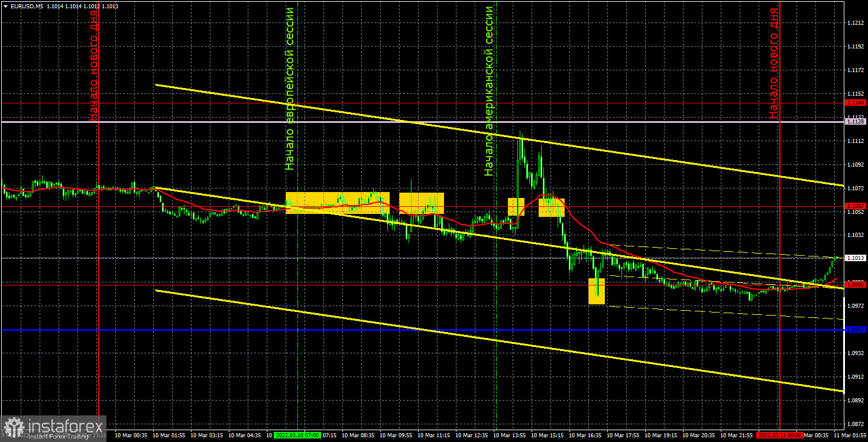Image resolution: width=868 pixels, height=442 pixels.
Task: Click the 10 Mar 19:15 time axis label
Action: pyautogui.click(x=661, y=435)
